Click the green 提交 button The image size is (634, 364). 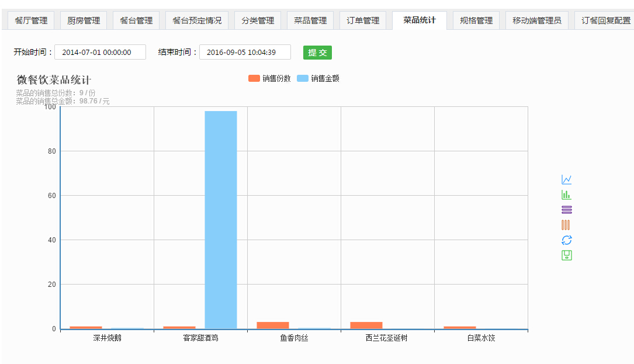(x=317, y=53)
